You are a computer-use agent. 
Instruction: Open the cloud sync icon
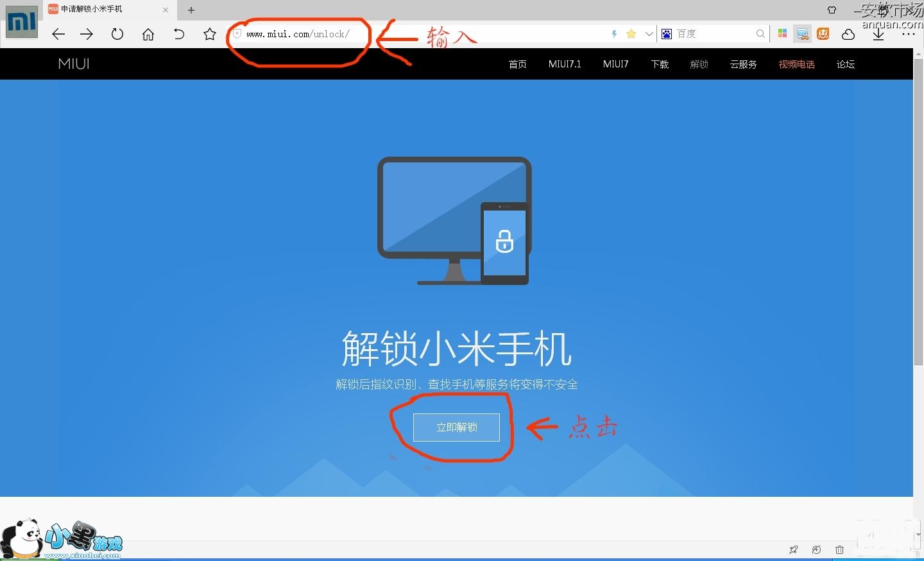click(848, 34)
